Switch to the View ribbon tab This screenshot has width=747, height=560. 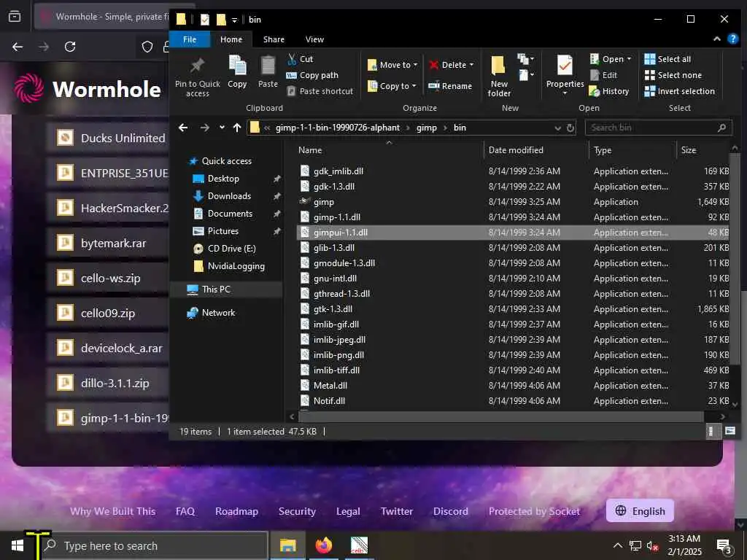tap(314, 39)
